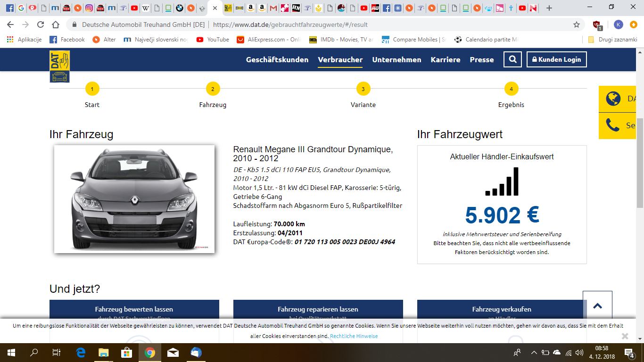644x362 pixels.
Task: Go back to the previous page in Chrome
Action: coord(10,25)
